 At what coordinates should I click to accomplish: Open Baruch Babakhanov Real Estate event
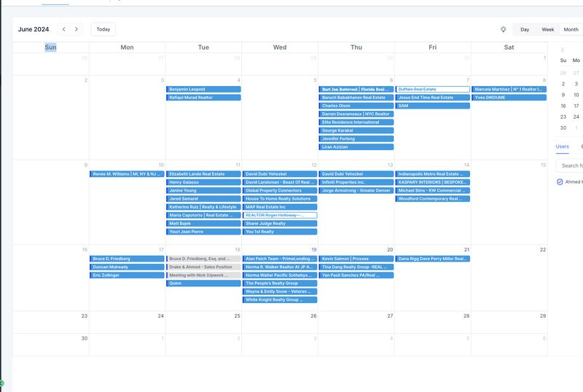coord(356,98)
